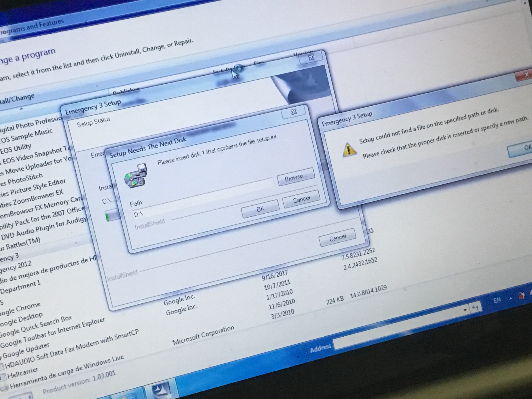Click version 14.0.8014.1029 cell
532x399 pixels.
click(369, 291)
